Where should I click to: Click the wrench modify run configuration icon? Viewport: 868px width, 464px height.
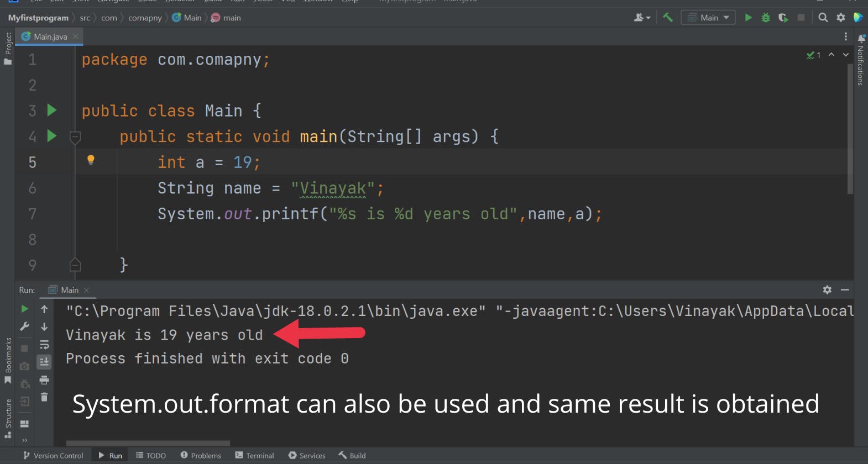tap(24, 326)
